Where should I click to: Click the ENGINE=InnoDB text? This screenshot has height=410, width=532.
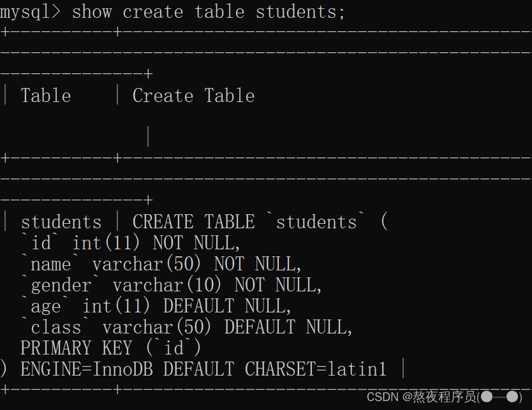coord(87,369)
